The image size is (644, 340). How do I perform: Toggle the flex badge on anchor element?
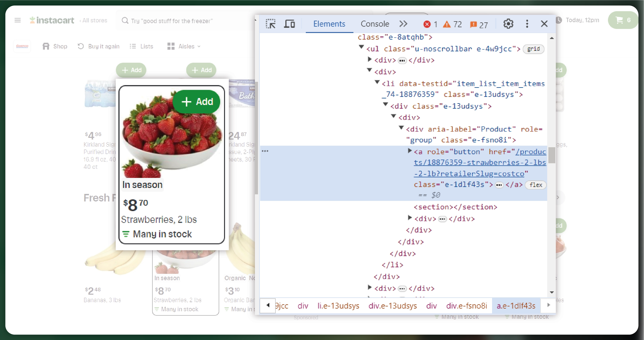tap(536, 184)
